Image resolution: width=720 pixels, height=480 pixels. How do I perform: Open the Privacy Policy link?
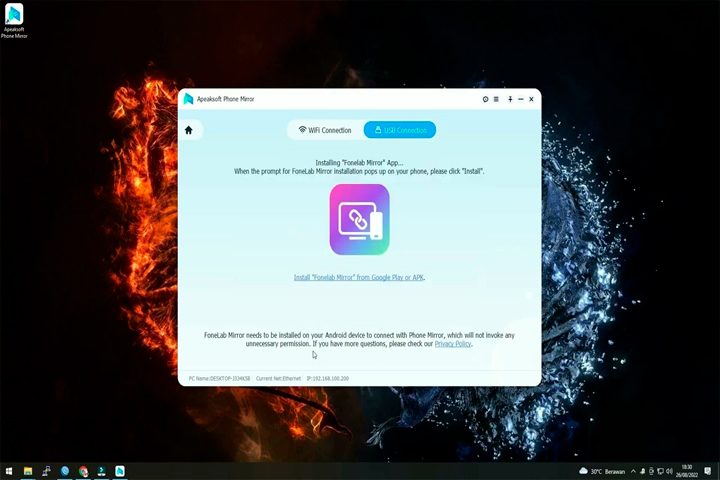point(453,344)
